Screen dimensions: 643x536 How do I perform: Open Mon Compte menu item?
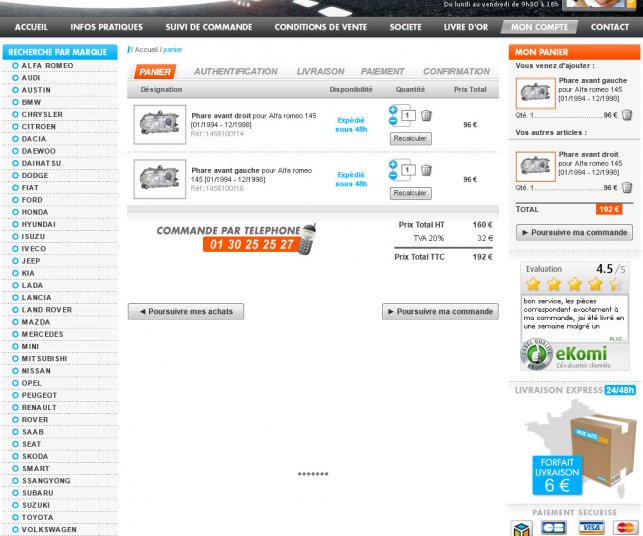coord(539,27)
